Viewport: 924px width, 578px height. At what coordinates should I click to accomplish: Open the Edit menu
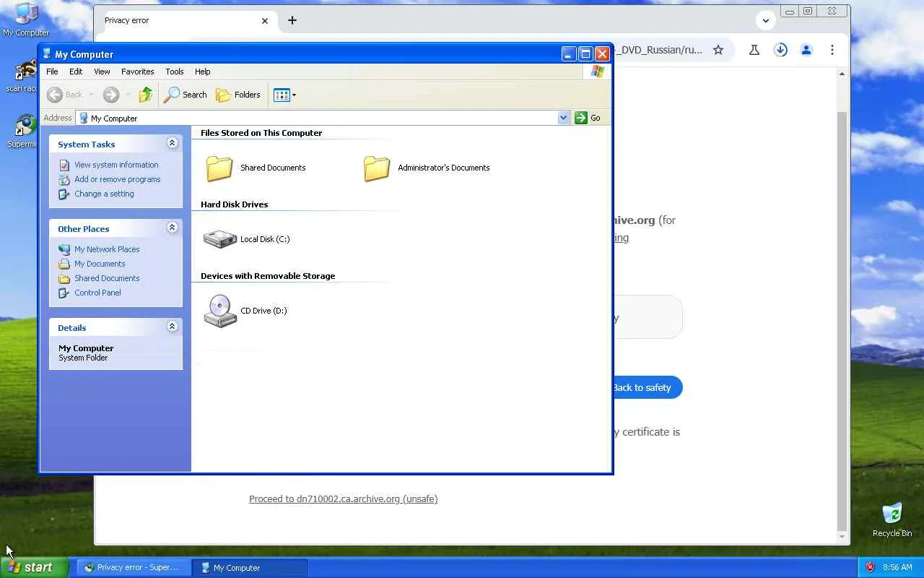tap(76, 72)
